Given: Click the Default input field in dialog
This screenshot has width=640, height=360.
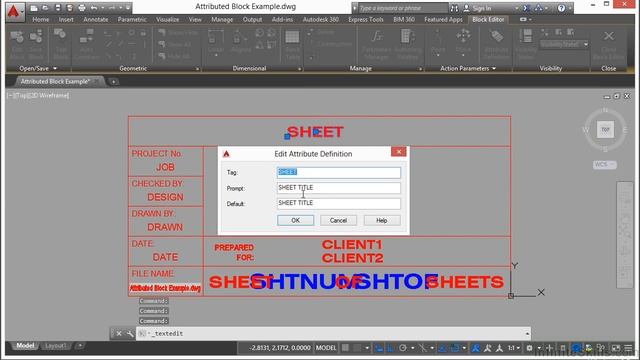Looking at the screenshot, I should point(339,203).
